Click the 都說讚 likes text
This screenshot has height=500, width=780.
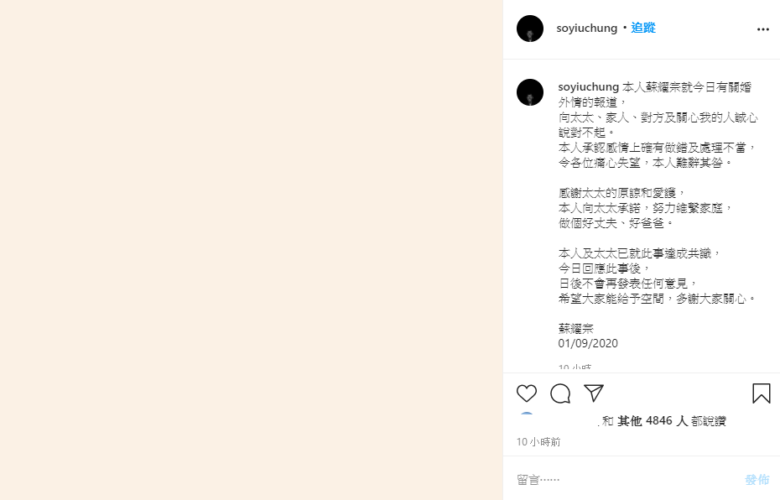[x=708, y=421]
